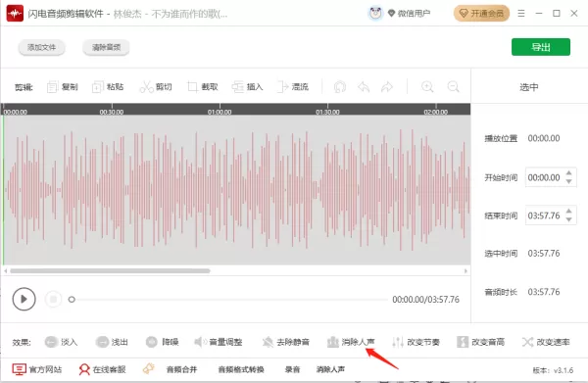Select the 剪切 cut scissors tool

click(156, 87)
